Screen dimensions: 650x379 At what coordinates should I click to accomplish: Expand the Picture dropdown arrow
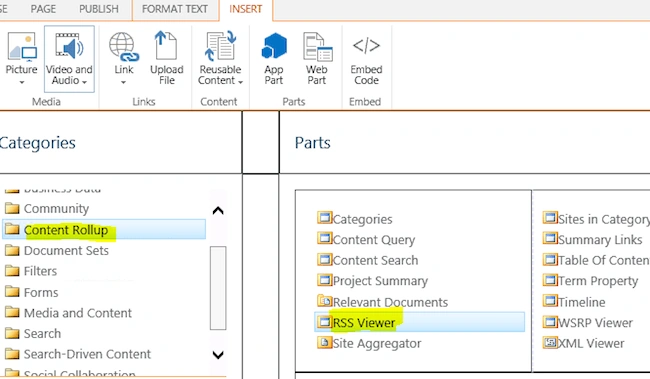click(22, 83)
